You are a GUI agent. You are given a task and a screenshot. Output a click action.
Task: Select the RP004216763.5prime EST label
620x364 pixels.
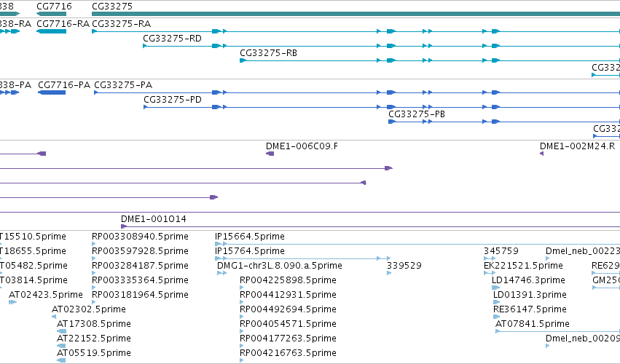click(x=288, y=353)
